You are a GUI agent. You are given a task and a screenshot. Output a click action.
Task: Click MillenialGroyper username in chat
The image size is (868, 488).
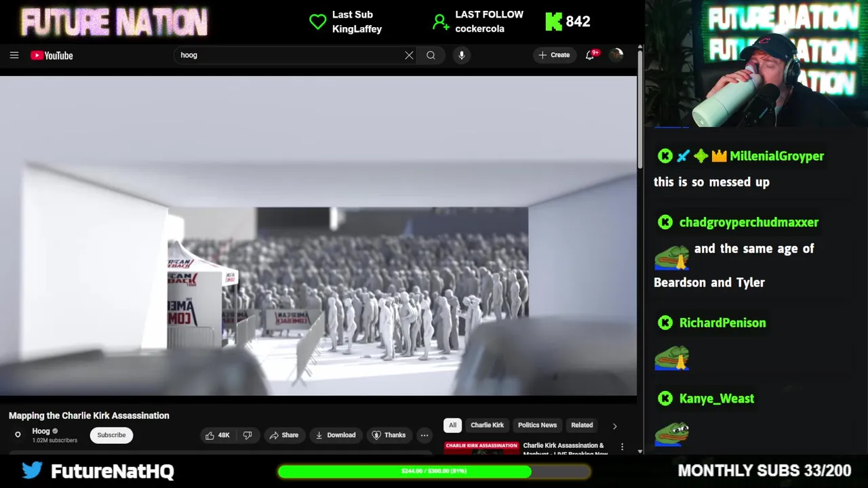776,156
